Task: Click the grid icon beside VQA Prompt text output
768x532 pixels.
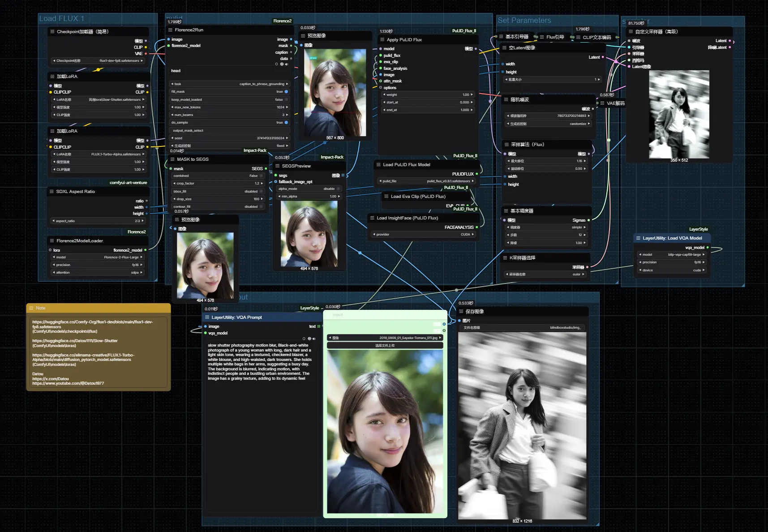Action: (x=319, y=326)
